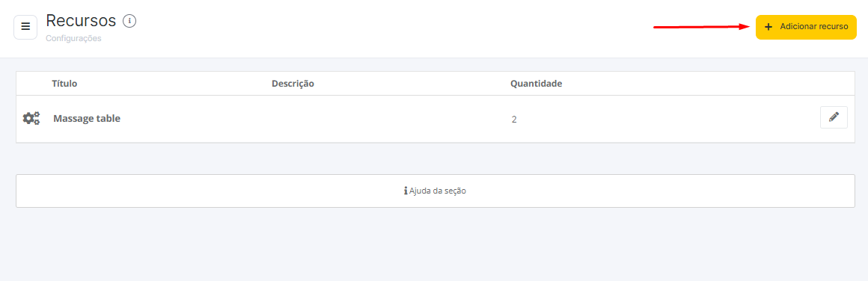868x281 pixels.
Task: Click the gears icon of Massage table
Action: click(31, 118)
